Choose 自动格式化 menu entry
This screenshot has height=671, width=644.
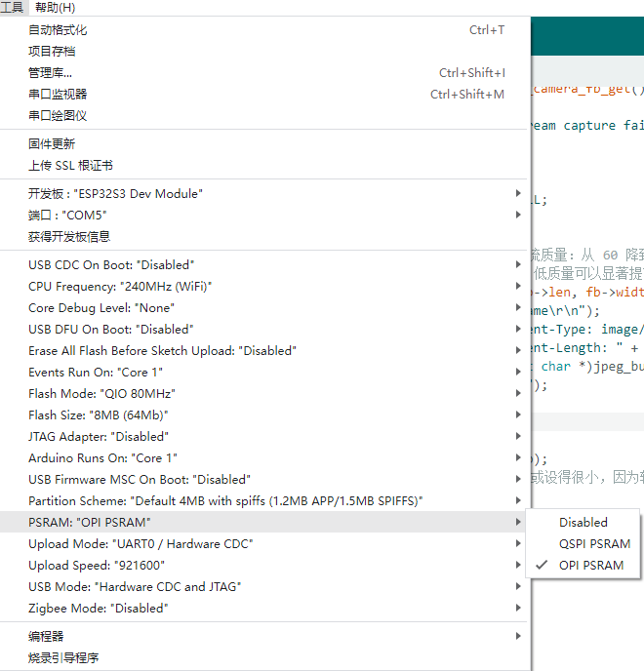point(265,30)
